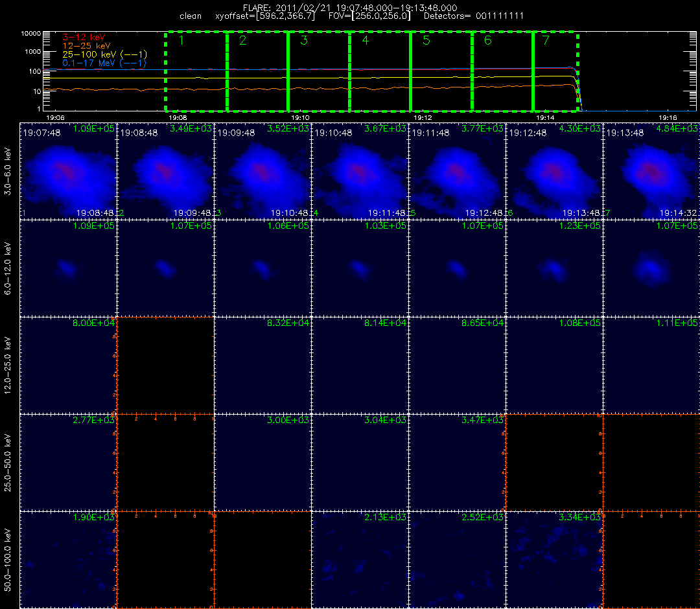Image resolution: width=700 pixels, height=609 pixels.
Task: Click the 19:14:32 end time label
Action: pos(679,213)
